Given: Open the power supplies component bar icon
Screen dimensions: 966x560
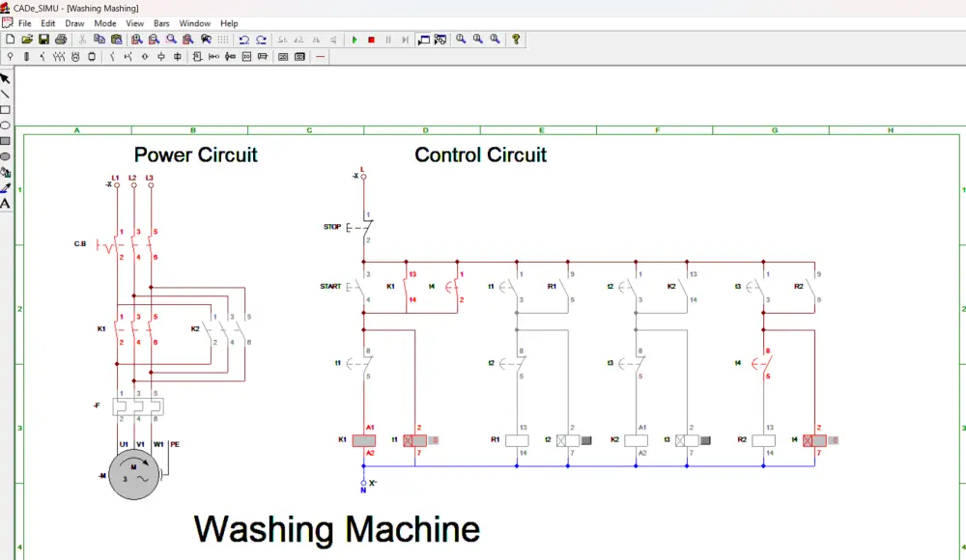Looking at the screenshot, I should click(x=10, y=57).
